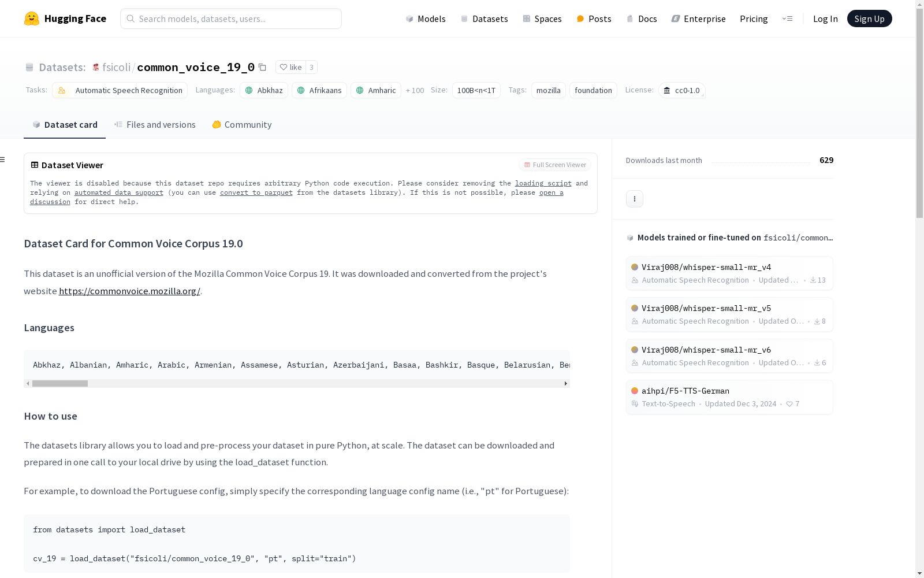This screenshot has height=578, width=924.
Task: Click the foundation tag
Action: click(593, 90)
